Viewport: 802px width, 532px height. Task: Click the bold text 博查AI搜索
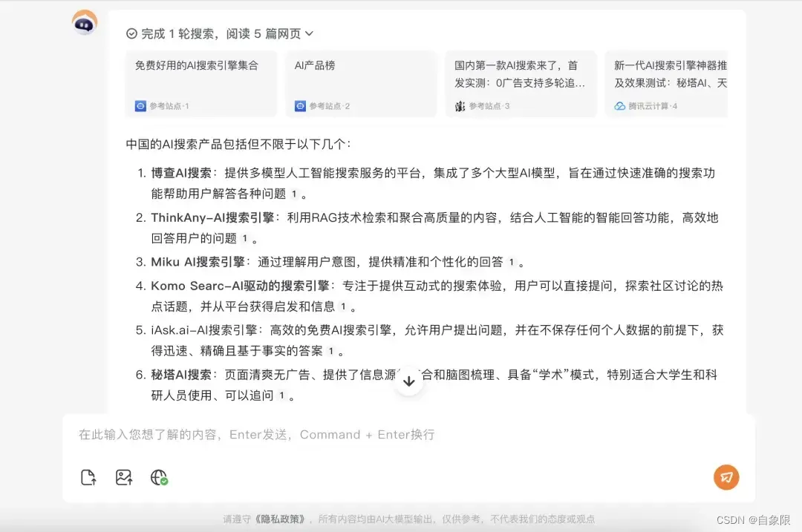[181, 173]
